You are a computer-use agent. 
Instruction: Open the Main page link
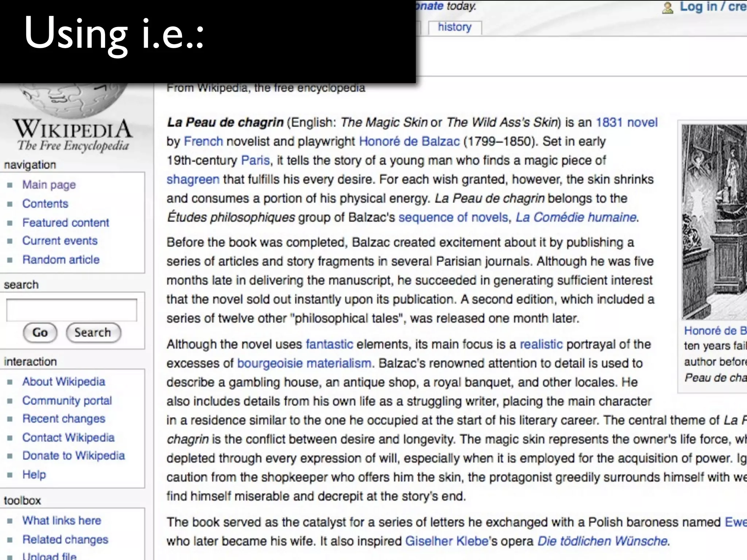(49, 185)
